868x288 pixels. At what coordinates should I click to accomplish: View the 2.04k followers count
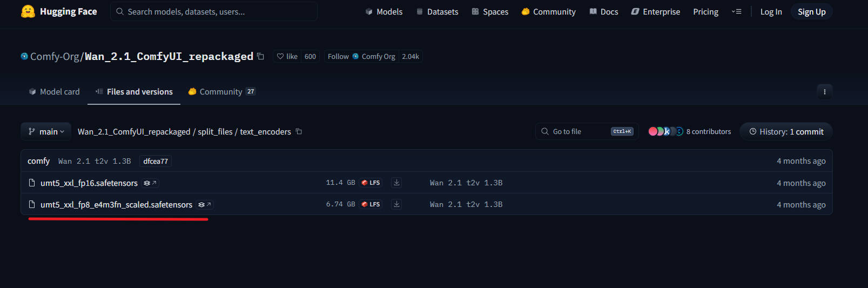[411, 56]
